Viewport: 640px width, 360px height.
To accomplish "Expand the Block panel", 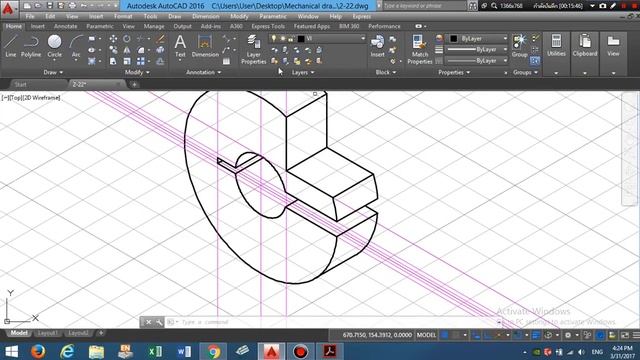I will 386,72.
